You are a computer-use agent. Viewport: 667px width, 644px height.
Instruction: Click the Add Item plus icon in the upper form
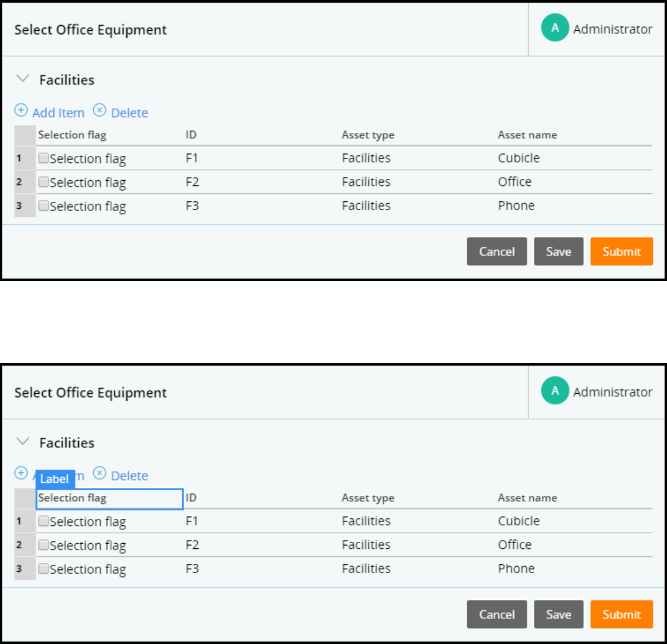21,110
